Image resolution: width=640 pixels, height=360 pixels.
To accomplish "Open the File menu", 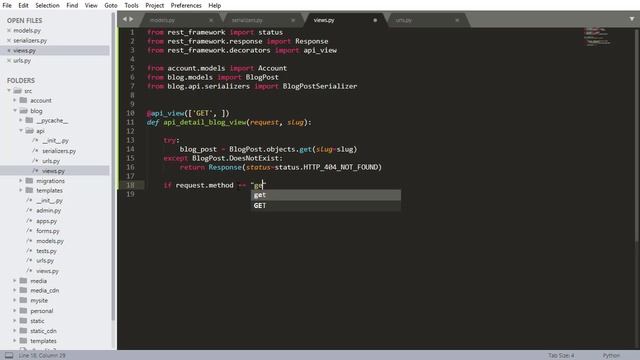I will tap(7, 5).
